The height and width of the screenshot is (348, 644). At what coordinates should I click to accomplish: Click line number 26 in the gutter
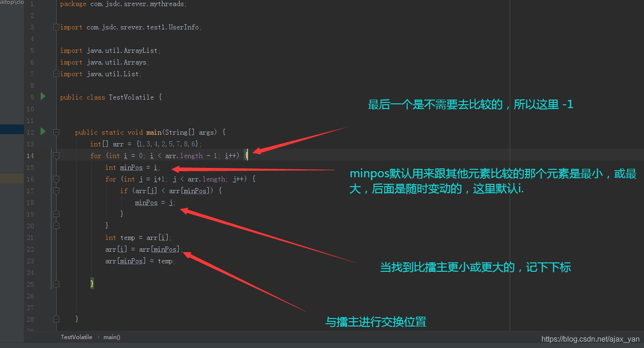(30, 296)
